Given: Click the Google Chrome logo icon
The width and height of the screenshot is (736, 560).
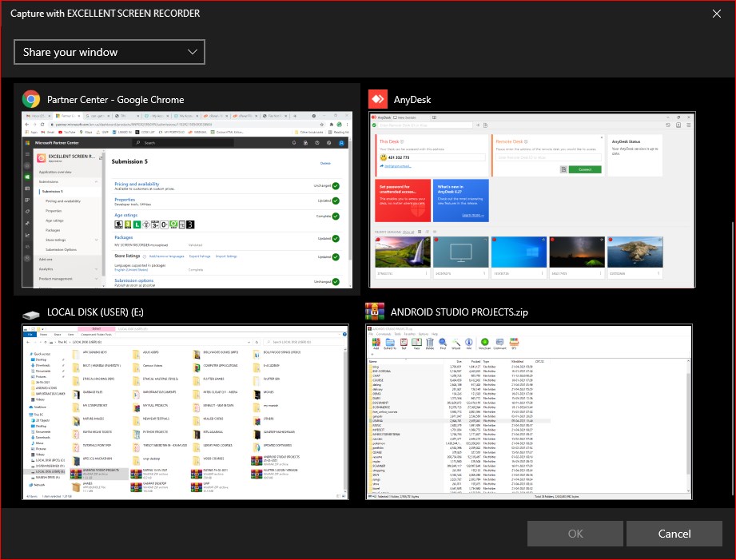Looking at the screenshot, I should [31, 99].
